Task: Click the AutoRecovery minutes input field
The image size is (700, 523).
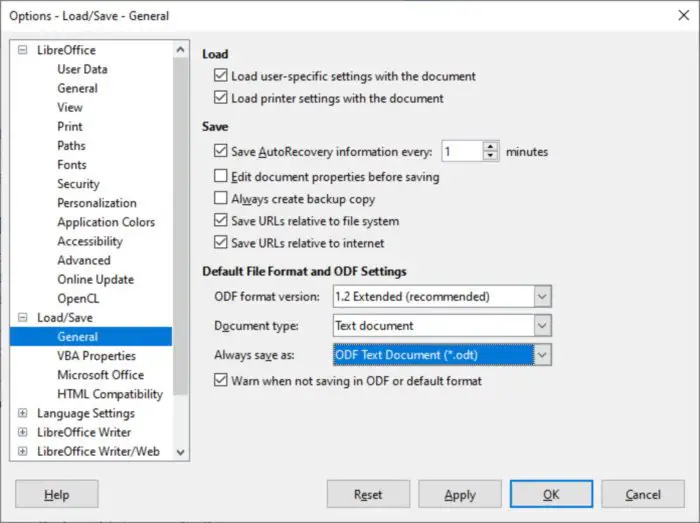Action: click(x=462, y=151)
